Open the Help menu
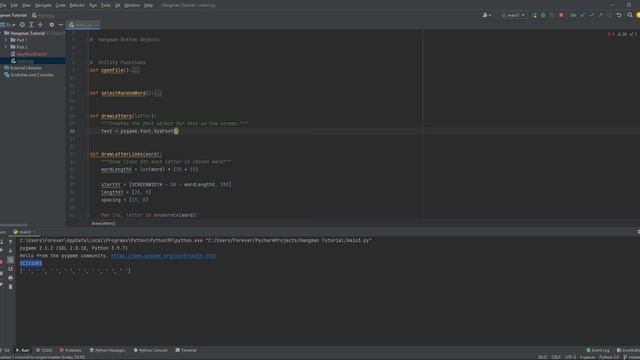The image size is (640, 360). [149, 5]
